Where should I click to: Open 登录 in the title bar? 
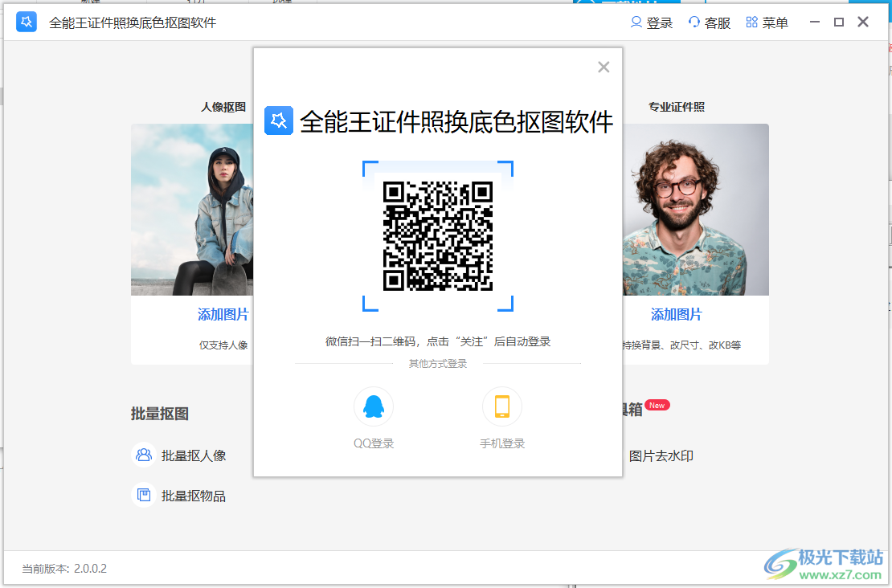click(x=652, y=22)
